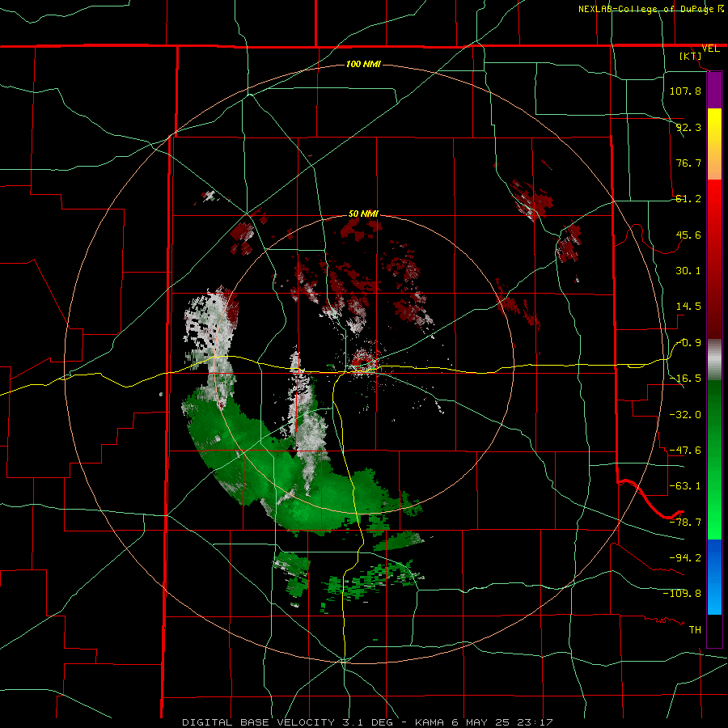Click the 107.8 scale value

pyautogui.click(x=685, y=91)
